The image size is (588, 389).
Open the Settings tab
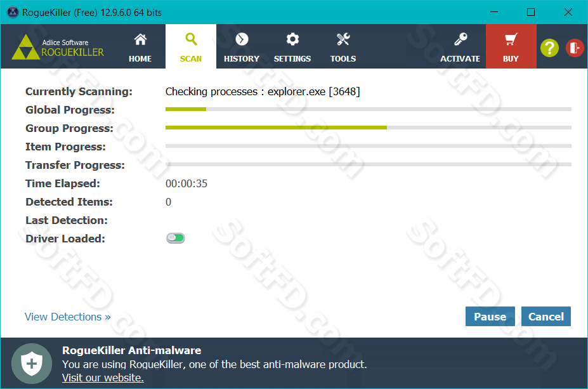[x=292, y=46]
